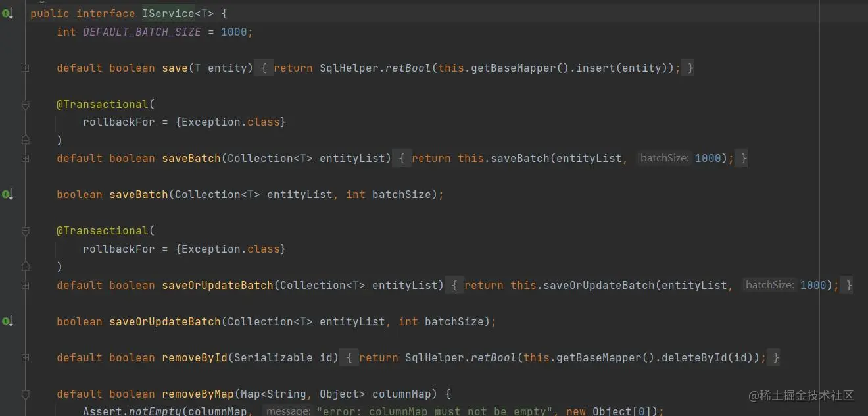868x416 pixels.
Task: Click columnMap parameter in removeByMap signature
Action: coord(402,394)
